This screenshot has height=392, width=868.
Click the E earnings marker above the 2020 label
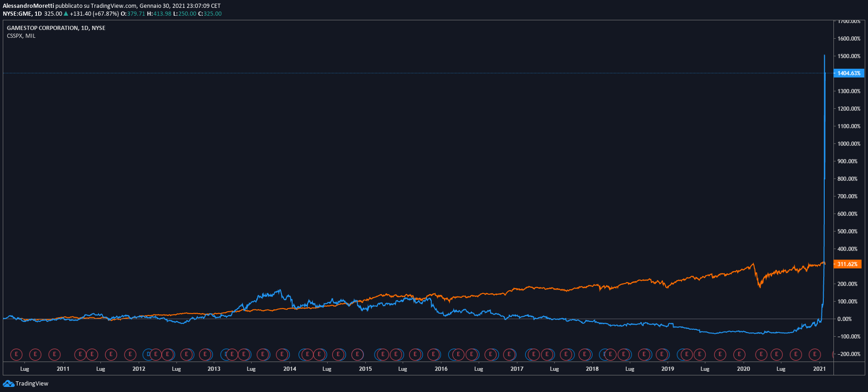[739, 354]
